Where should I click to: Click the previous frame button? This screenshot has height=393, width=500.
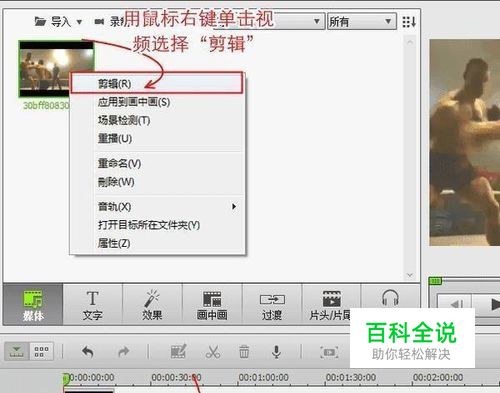point(455,304)
